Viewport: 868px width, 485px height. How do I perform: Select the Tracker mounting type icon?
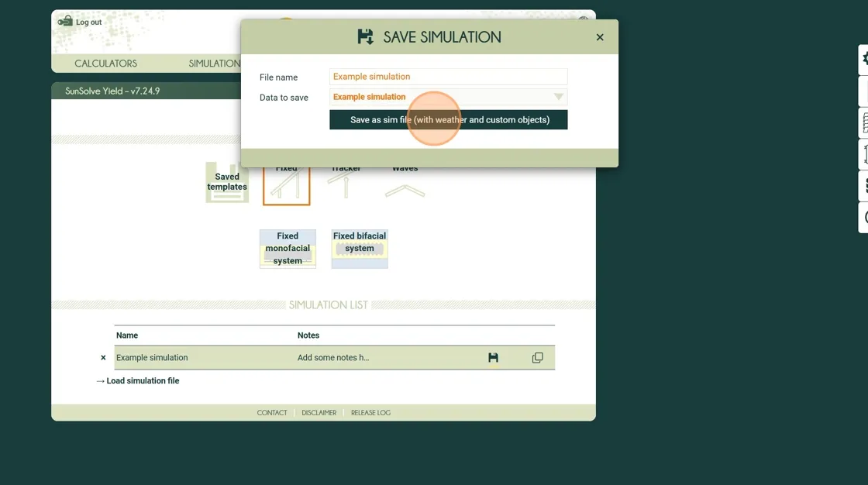345,184
